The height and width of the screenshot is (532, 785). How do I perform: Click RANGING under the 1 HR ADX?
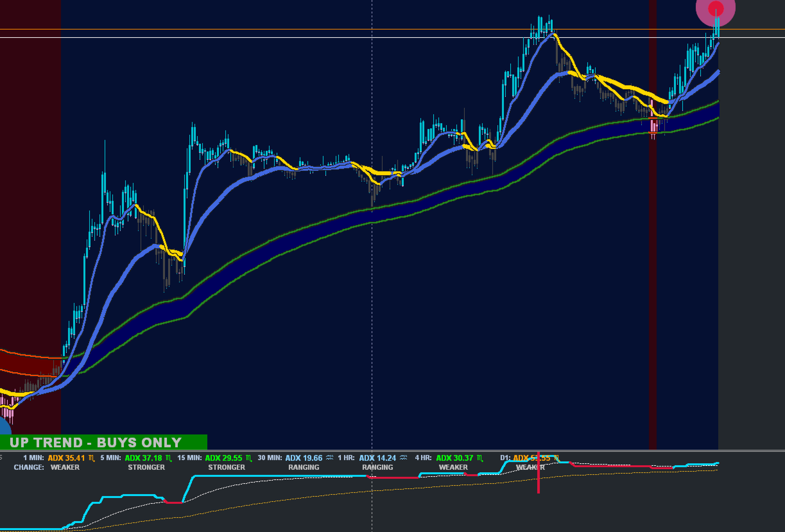click(x=378, y=467)
